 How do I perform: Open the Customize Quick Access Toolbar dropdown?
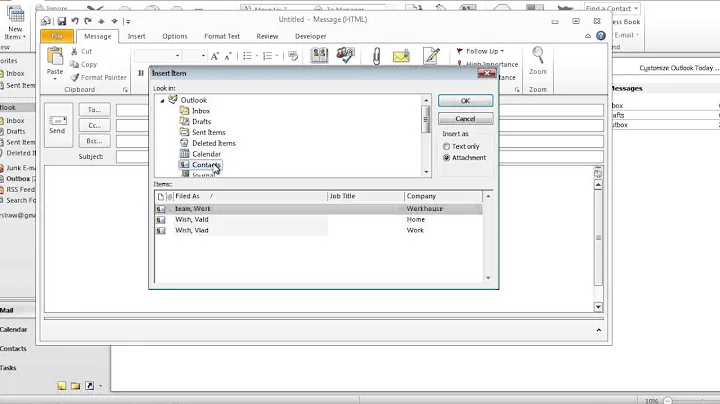pyautogui.click(x=128, y=21)
